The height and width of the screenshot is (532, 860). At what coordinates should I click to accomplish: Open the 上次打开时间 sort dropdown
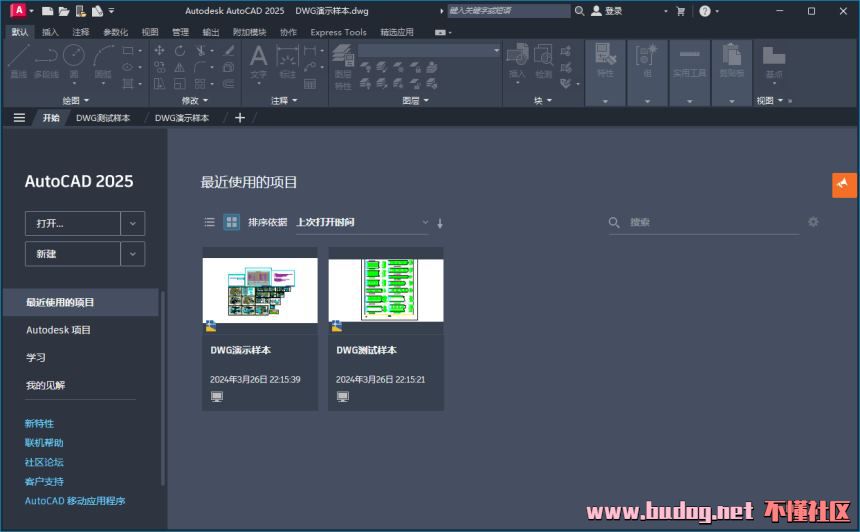click(361, 222)
